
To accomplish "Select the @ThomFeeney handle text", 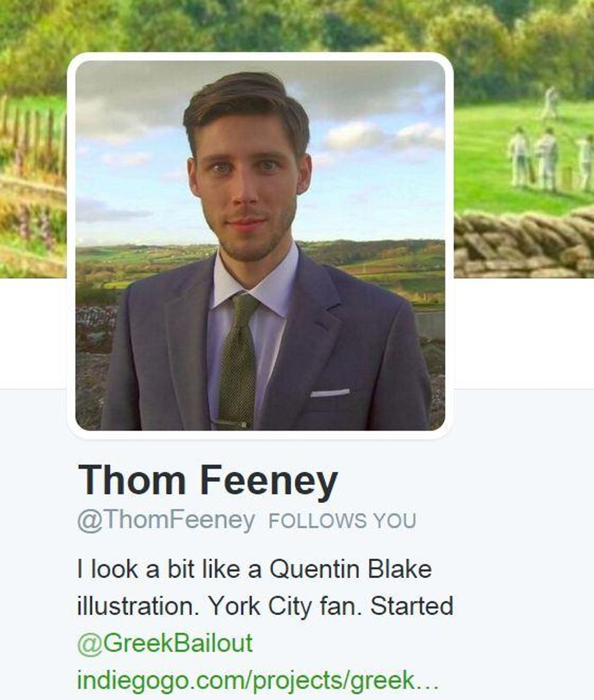I will coord(166,520).
